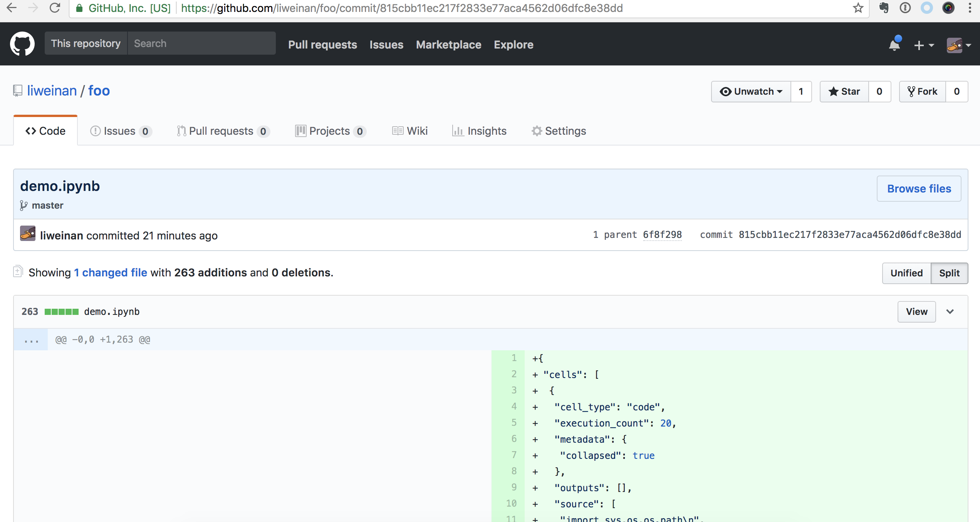980x522 pixels.
Task: Open the parent commit 6f8f298 link
Action: click(x=662, y=235)
